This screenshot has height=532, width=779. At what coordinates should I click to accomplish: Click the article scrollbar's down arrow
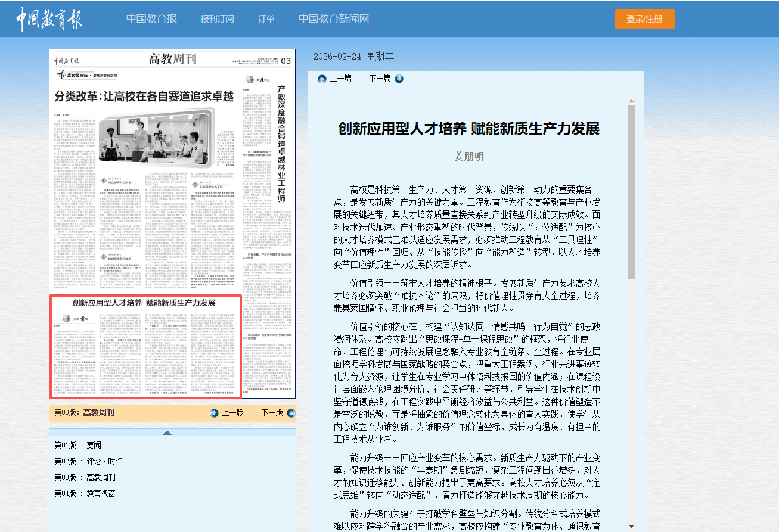(x=631, y=526)
